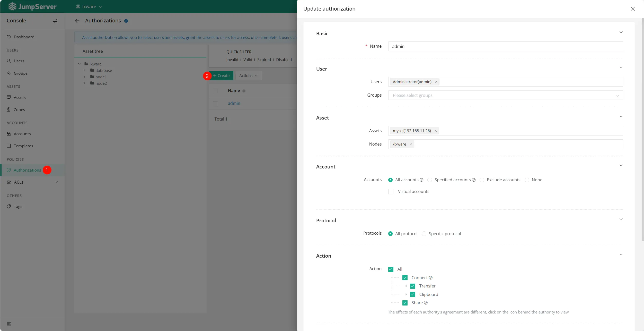Open the Authorizations info icon
644x331 pixels.
pyautogui.click(x=126, y=21)
